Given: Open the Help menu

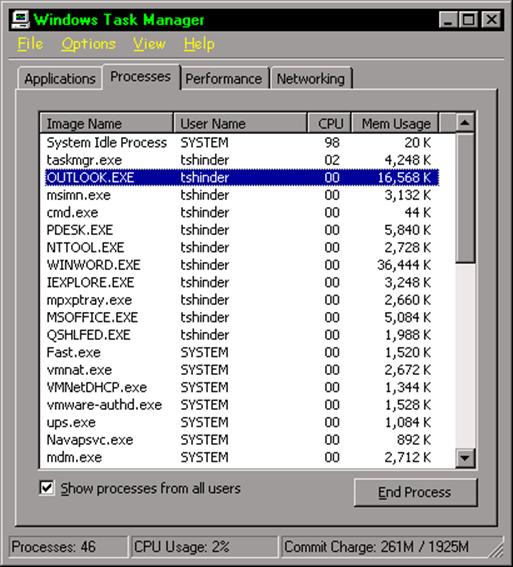Looking at the screenshot, I should pyautogui.click(x=199, y=44).
